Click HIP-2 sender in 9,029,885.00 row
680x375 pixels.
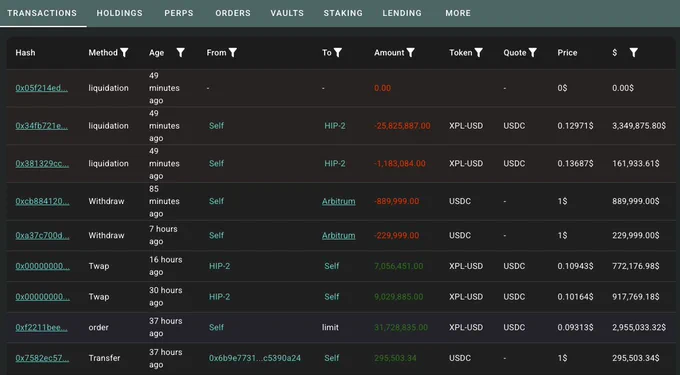tap(219, 297)
